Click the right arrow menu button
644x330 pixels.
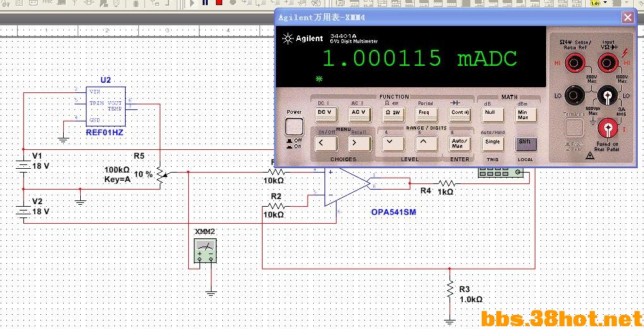point(360,144)
